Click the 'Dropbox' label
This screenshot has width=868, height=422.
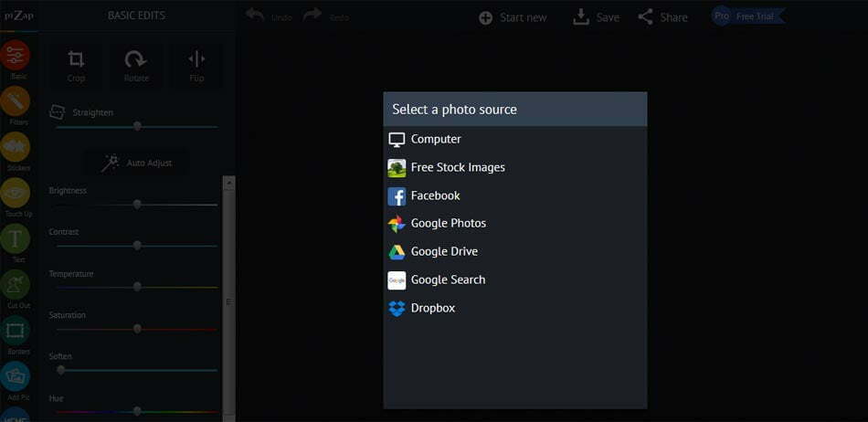(433, 308)
